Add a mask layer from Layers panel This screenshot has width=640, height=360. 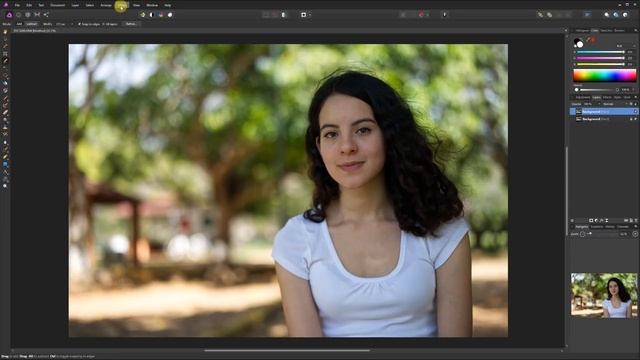(x=591, y=220)
